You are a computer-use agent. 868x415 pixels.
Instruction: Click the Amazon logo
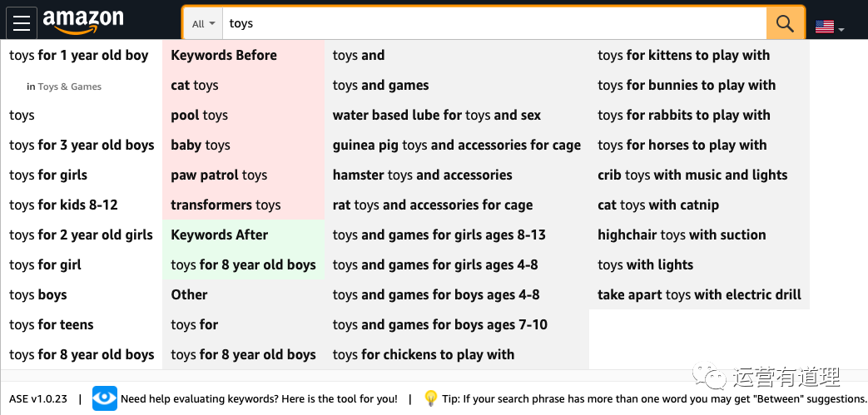point(83,22)
